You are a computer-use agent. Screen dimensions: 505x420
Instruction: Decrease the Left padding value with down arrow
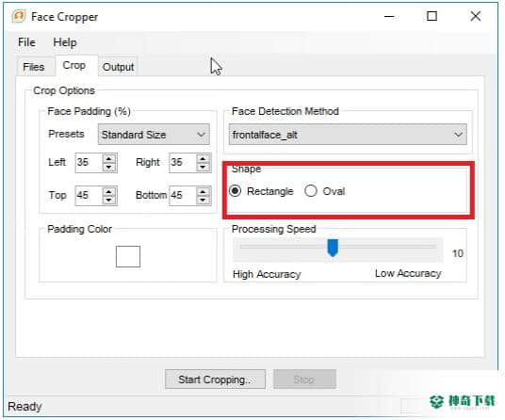(x=108, y=167)
